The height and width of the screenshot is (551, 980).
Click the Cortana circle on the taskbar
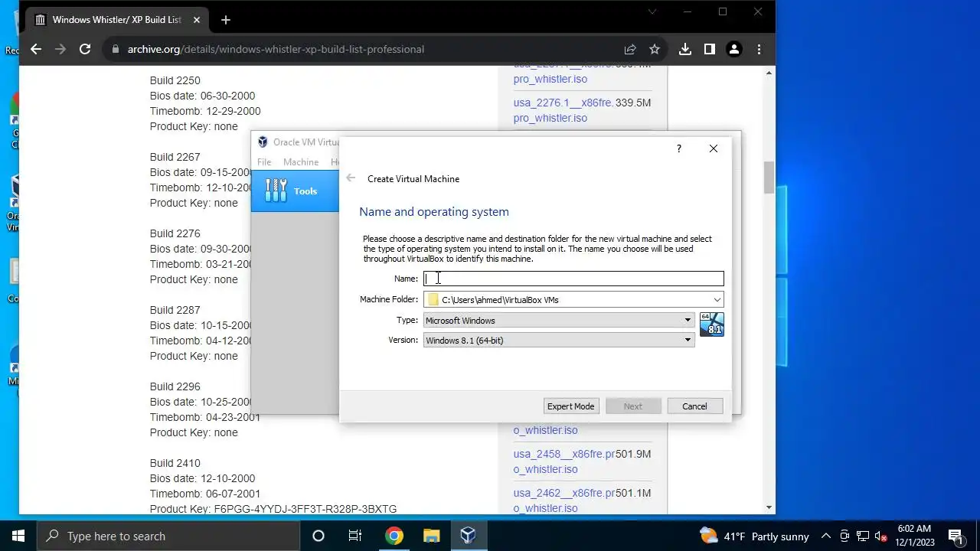[318, 536]
